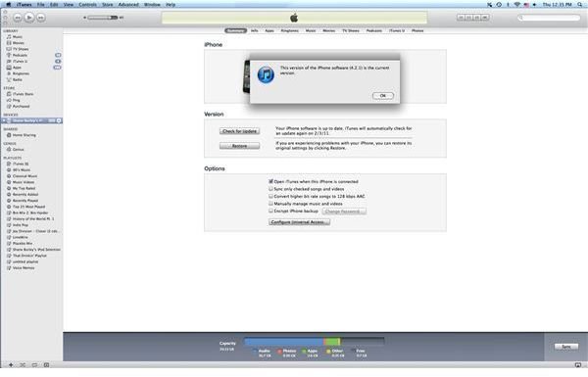Click the Spotlight search icon in menu bar
Image resolution: width=588 pixels, height=377 pixels.
coord(580,5)
